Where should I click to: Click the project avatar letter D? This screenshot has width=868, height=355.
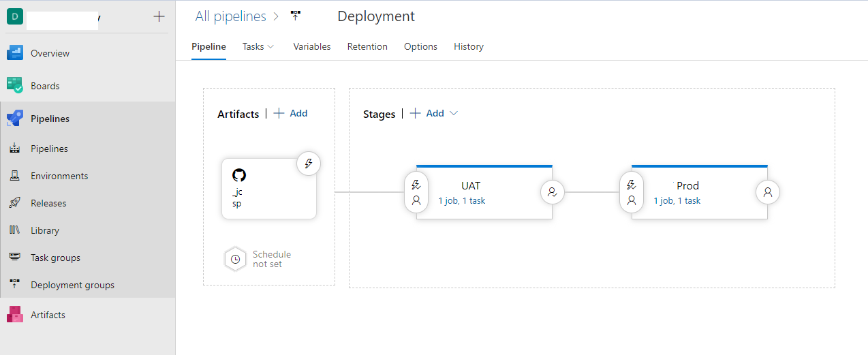15,16
